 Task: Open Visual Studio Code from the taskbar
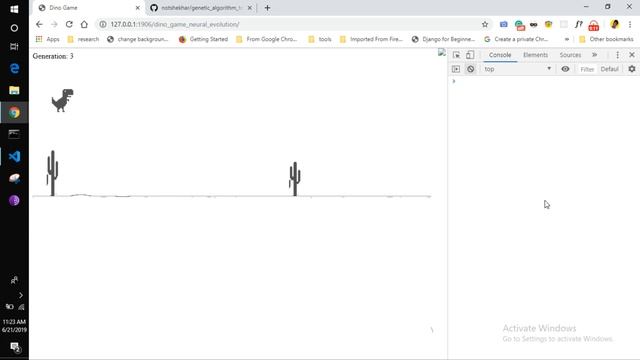[x=14, y=156]
